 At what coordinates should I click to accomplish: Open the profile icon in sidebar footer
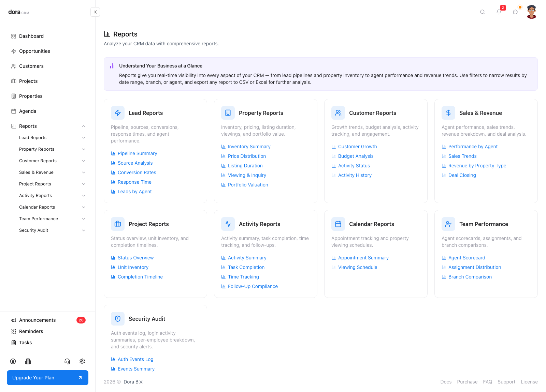click(x=13, y=361)
